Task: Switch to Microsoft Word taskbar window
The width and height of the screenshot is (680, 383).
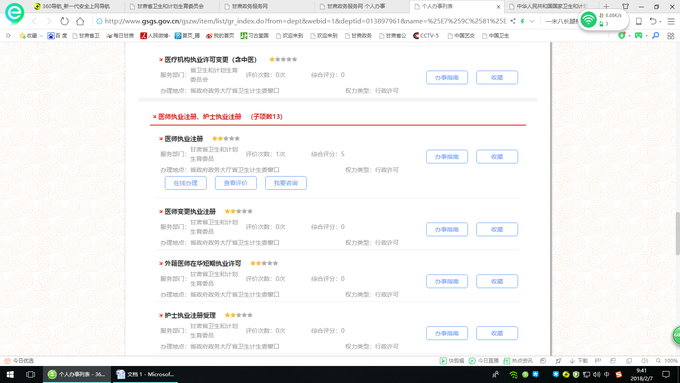Action: (145, 374)
